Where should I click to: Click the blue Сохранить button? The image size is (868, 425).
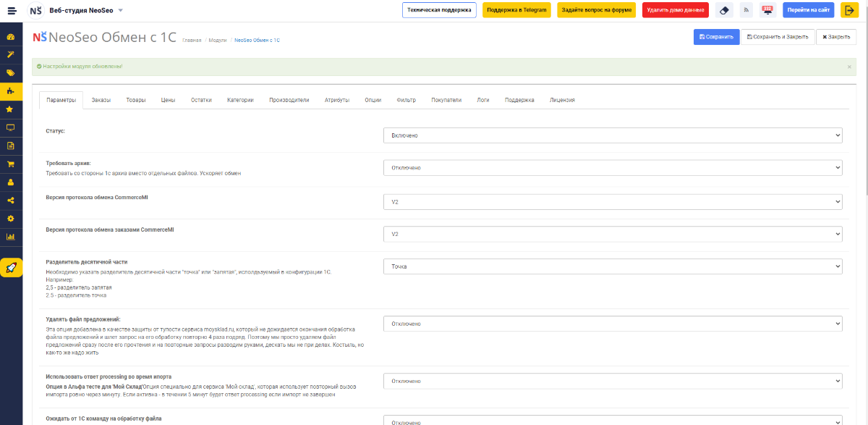pos(716,37)
